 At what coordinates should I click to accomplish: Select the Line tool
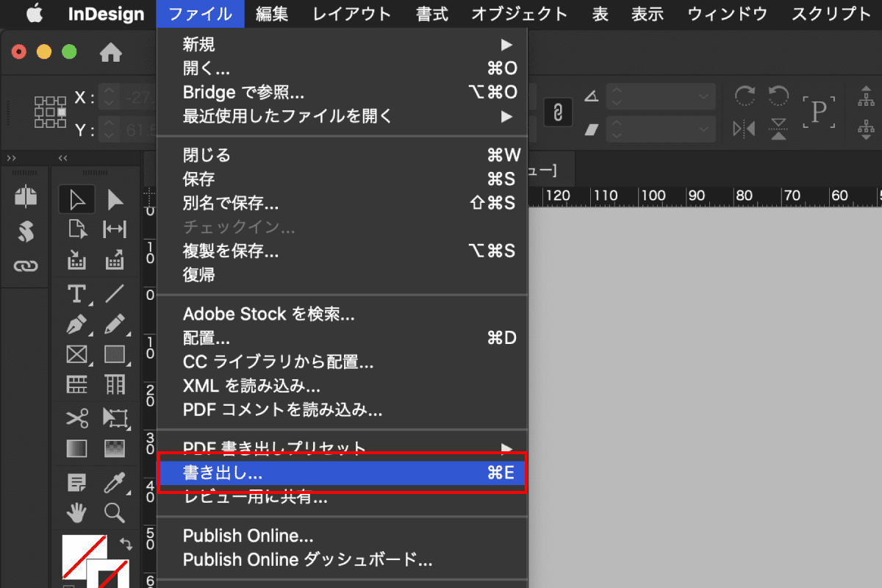[x=115, y=293]
